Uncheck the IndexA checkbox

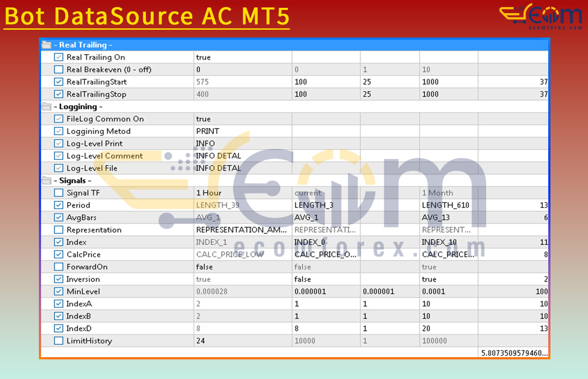(59, 303)
